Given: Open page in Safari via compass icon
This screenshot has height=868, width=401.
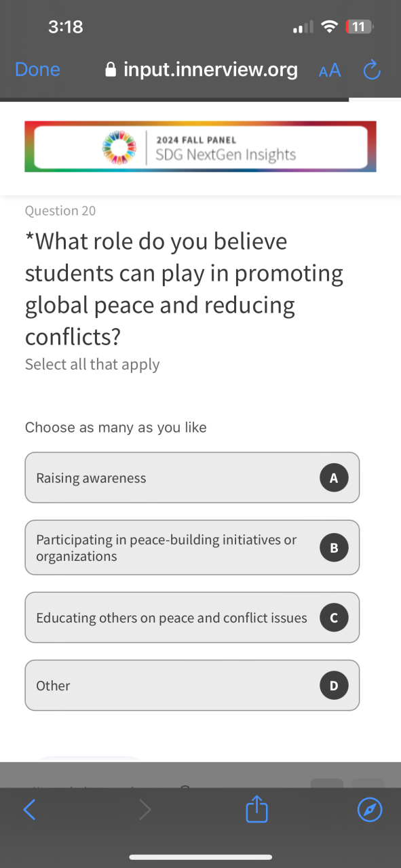Looking at the screenshot, I should pos(370,809).
